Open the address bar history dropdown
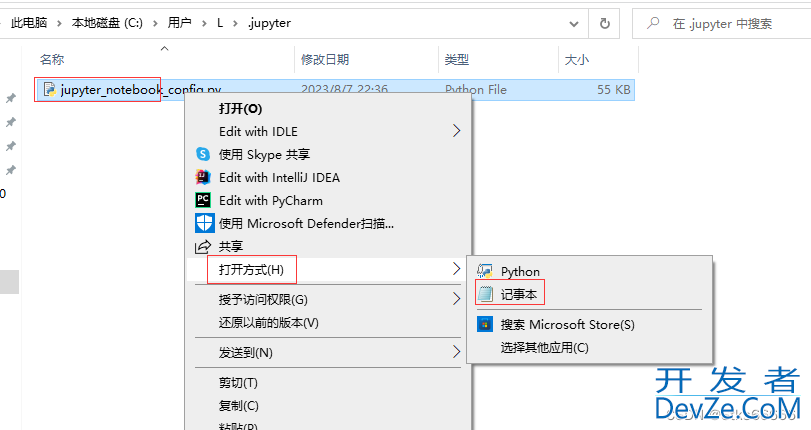 point(574,24)
